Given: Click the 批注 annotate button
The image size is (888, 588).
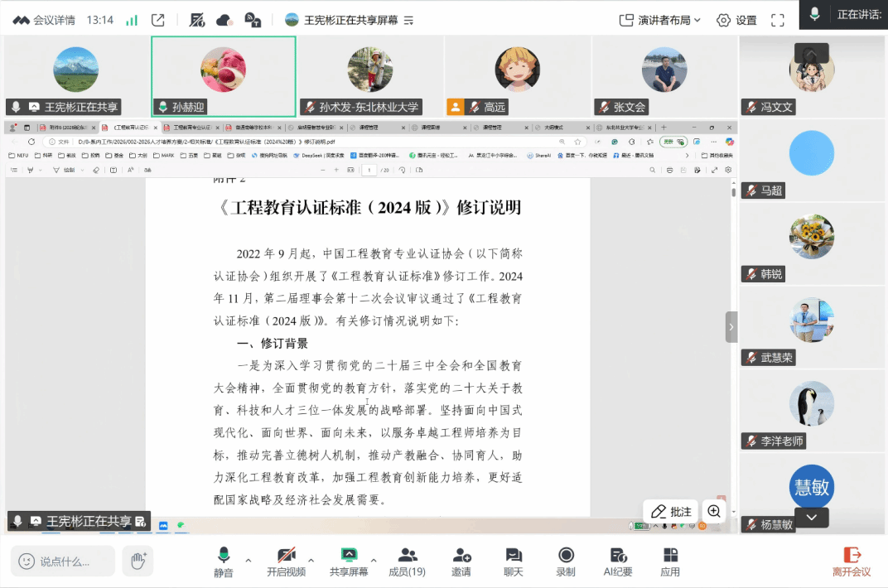Looking at the screenshot, I should point(671,512).
